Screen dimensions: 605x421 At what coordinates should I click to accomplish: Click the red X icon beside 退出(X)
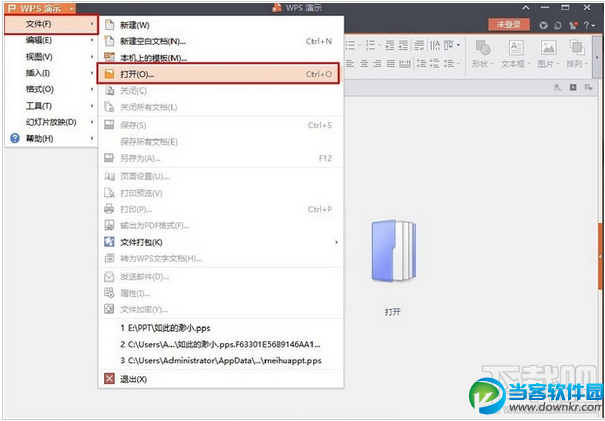click(110, 379)
